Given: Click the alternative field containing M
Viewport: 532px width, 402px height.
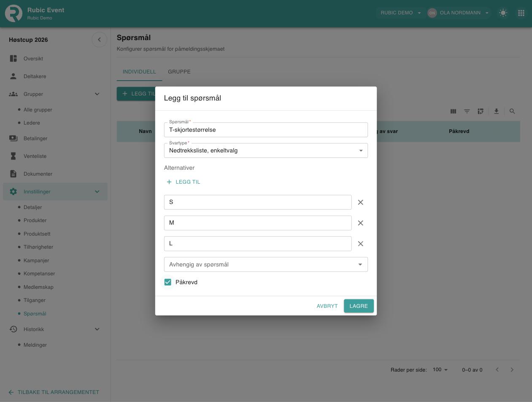Looking at the screenshot, I should pyautogui.click(x=258, y=223).
